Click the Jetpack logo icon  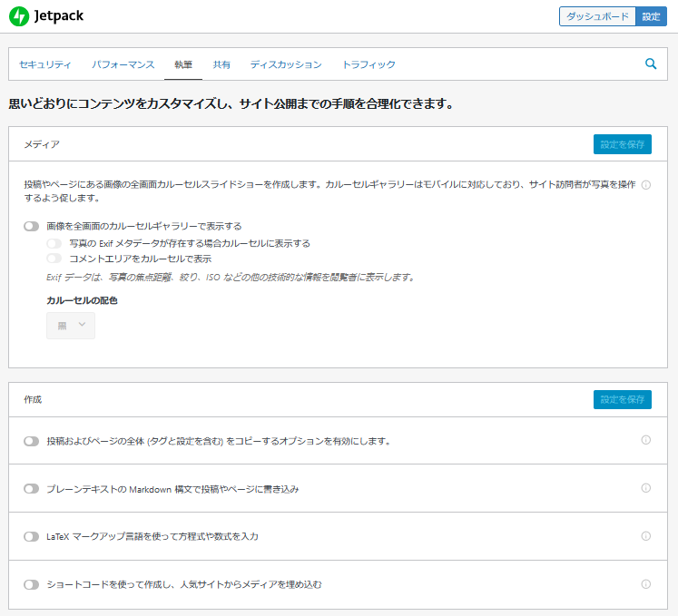coord(18,16)
